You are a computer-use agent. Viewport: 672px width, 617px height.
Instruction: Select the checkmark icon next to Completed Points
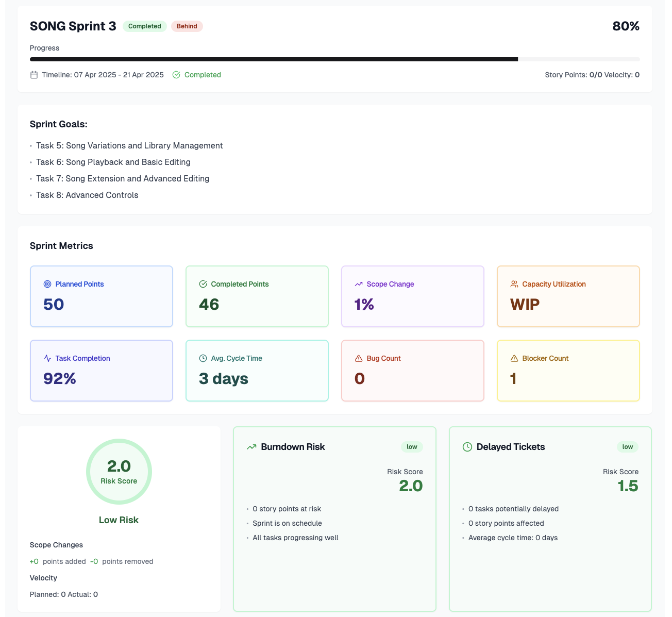pos(203,284)
